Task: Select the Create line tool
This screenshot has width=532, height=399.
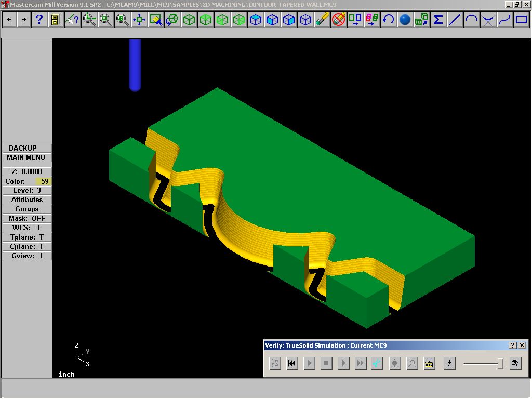Action: pos(455,20)
